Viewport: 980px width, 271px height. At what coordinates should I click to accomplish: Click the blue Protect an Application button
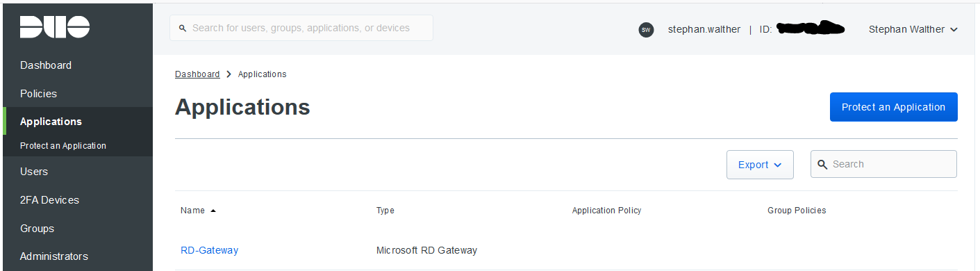tap(893, 107)
